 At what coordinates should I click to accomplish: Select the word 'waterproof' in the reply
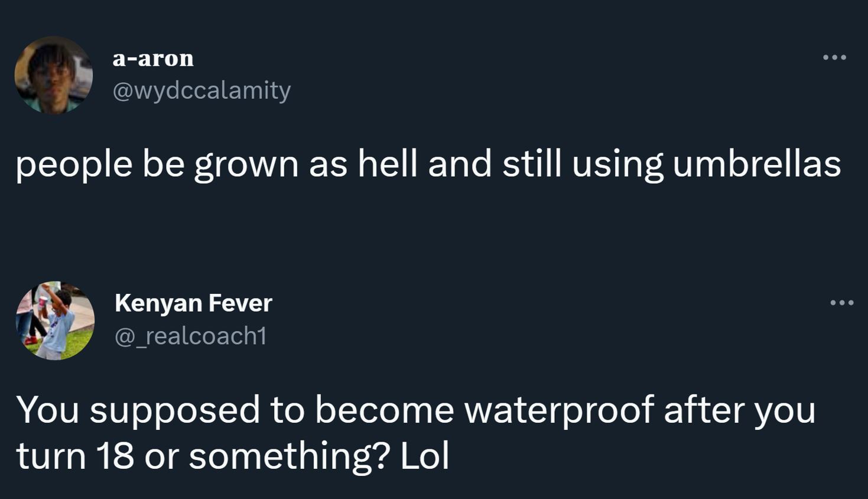559,409
